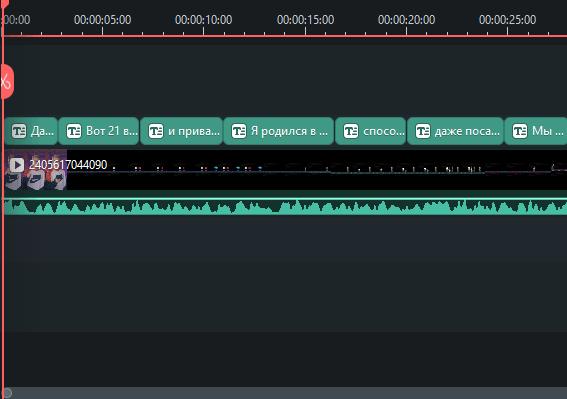This screenshot has height=399, width=567.
Task: Select the 'Я родился в ...' subtitle clip
Action: pyautogui.click(x=278, y=131)
